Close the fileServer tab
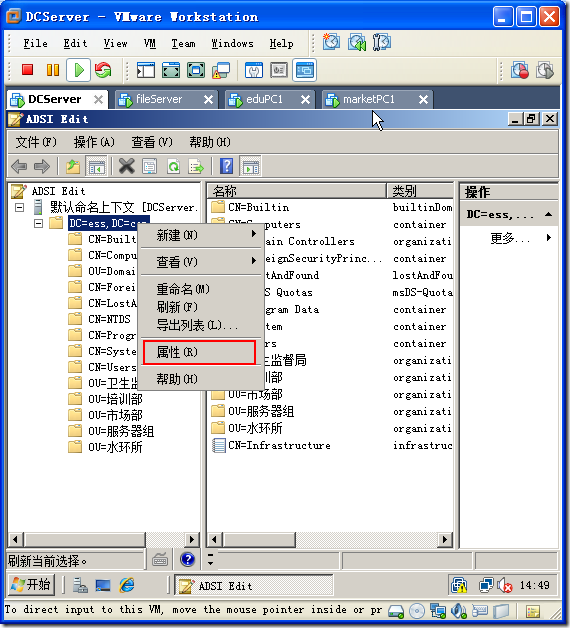This screenshot has width=570, height=628. tap(208, 99)
